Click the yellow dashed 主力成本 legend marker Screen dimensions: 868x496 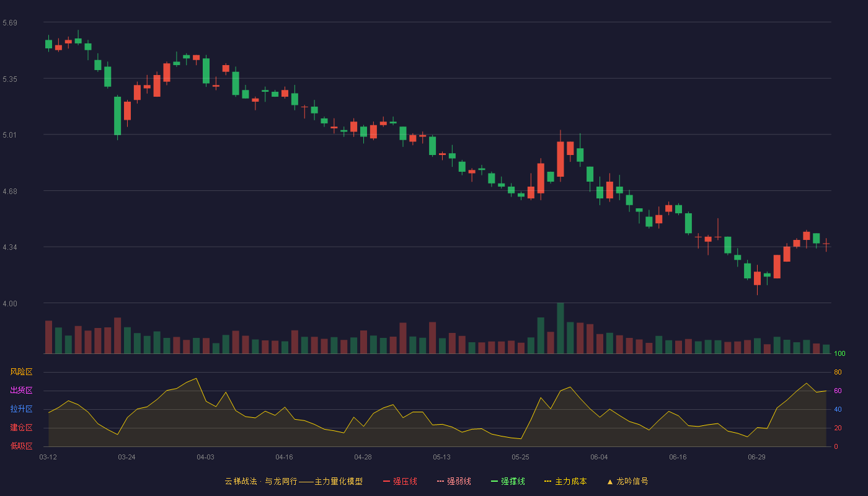(548, 481)
